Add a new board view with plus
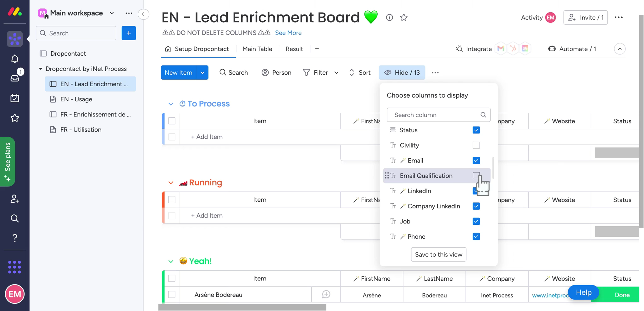The width and height of the screenshot is (644, 311). tap(317, 49)
